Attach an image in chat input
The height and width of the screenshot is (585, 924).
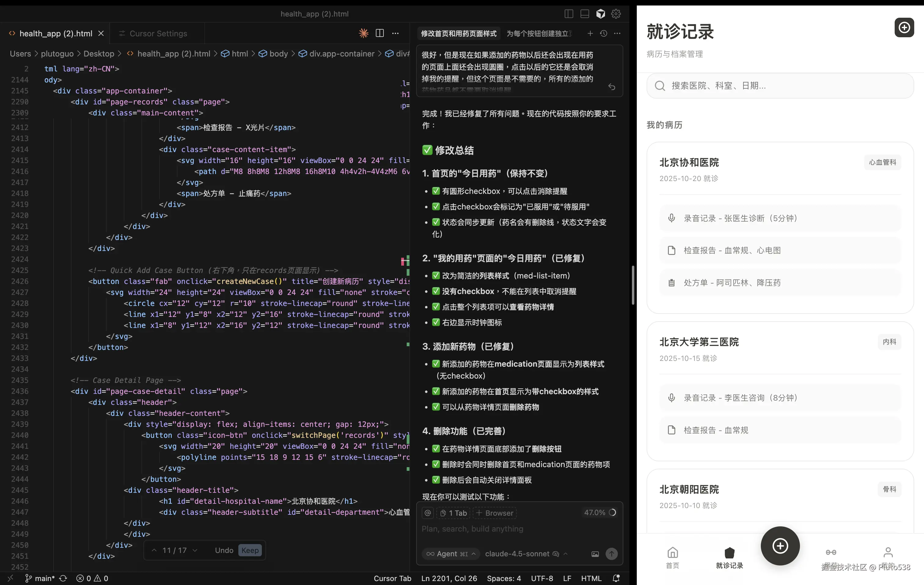click(595, 554)
